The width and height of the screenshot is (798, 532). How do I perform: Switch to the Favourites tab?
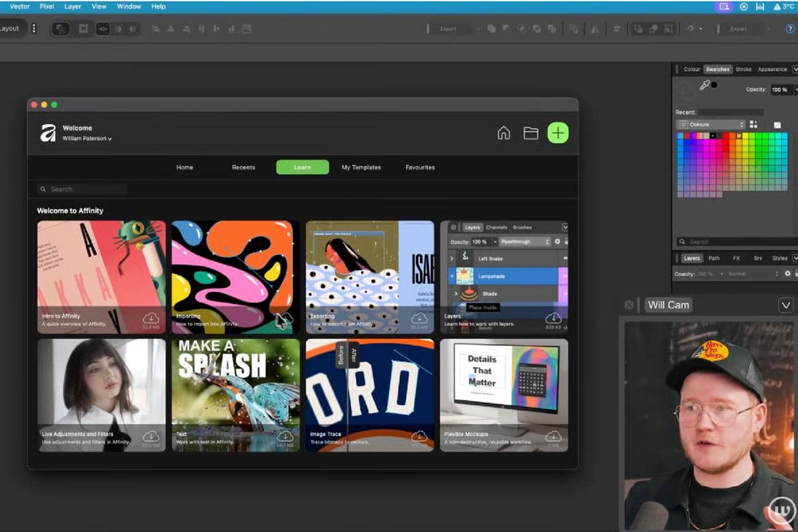point(420,167)
